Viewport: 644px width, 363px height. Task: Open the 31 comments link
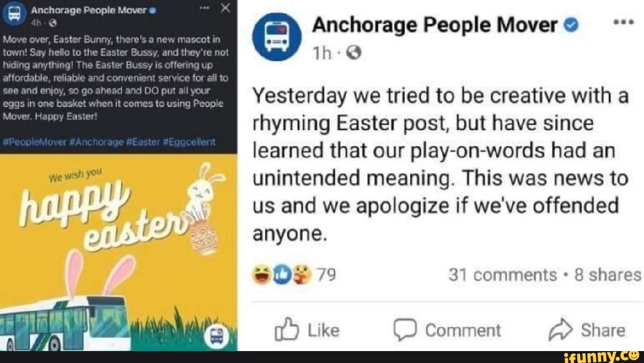[502, 275]
